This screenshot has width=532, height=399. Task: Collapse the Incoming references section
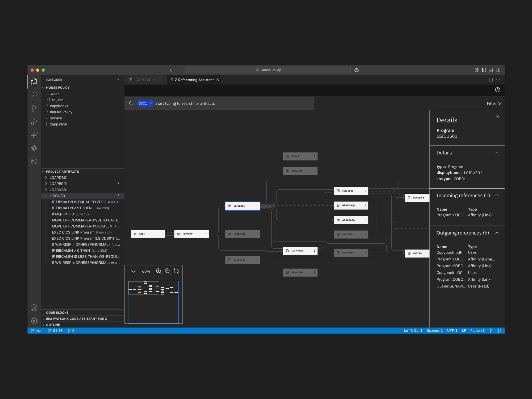coord(497,195)
